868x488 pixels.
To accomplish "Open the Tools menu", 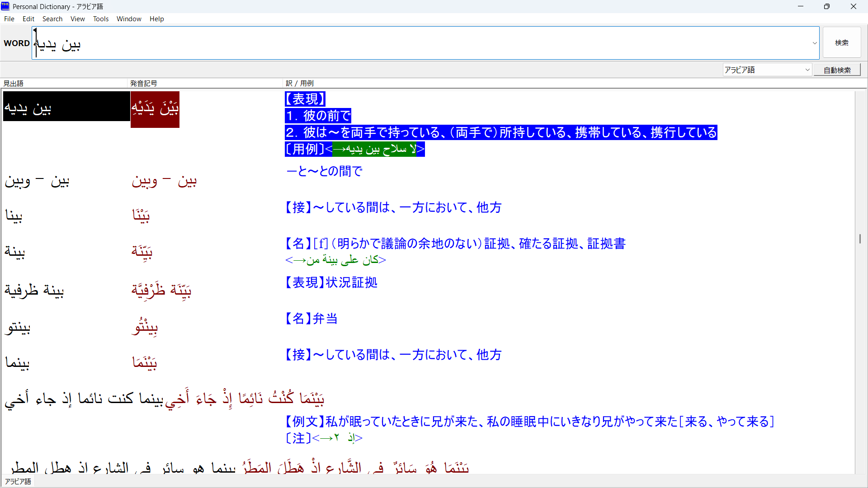I will pos(100,19).
